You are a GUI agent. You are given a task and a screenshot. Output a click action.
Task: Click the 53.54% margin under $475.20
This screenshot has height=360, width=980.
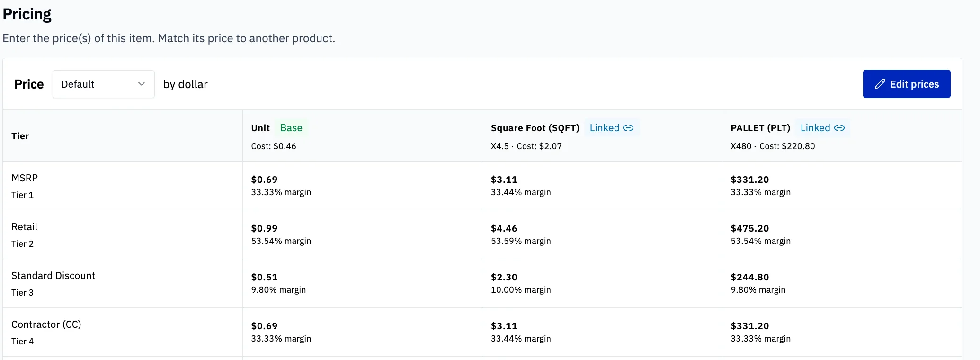pyautogui.click(x=761, y=241)
